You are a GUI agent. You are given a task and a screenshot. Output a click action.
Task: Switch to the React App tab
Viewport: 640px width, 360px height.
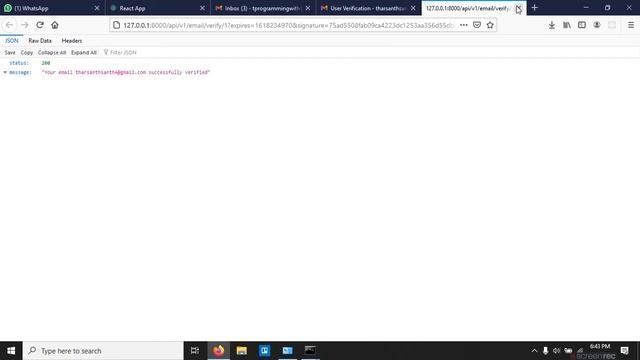158,8
